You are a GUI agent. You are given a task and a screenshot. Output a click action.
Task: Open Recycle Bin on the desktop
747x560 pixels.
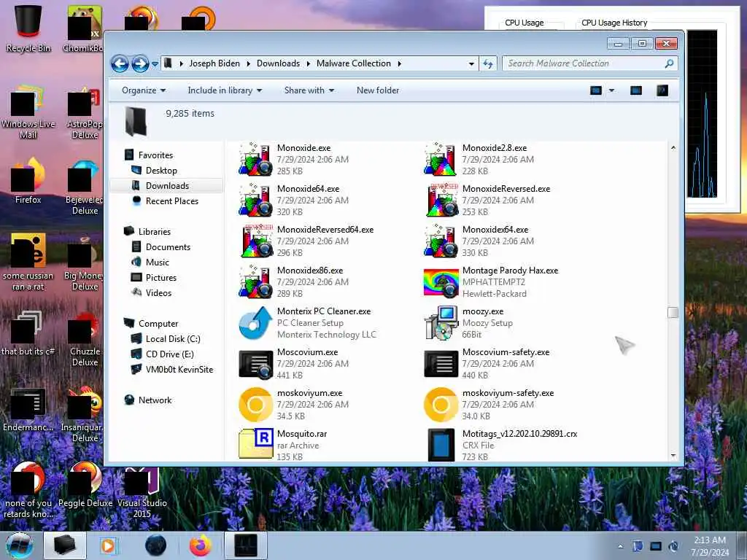coord(28,28)
